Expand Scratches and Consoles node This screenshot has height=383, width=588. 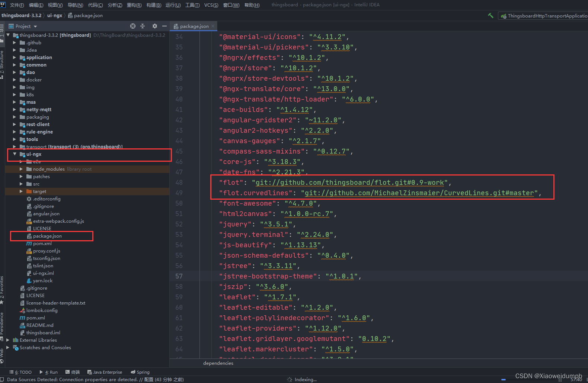(x=8, y=347)
